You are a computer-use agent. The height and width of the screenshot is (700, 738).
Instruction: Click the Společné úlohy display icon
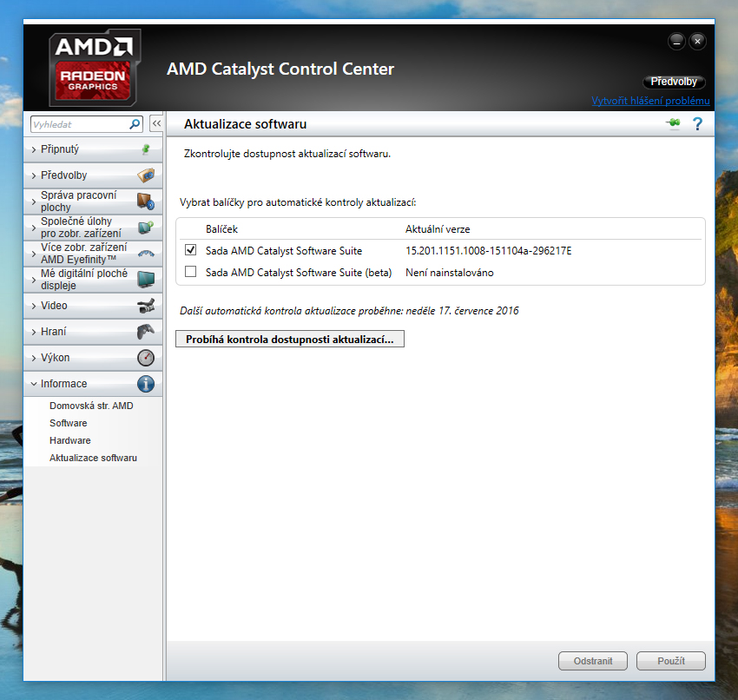pos(146,228)
